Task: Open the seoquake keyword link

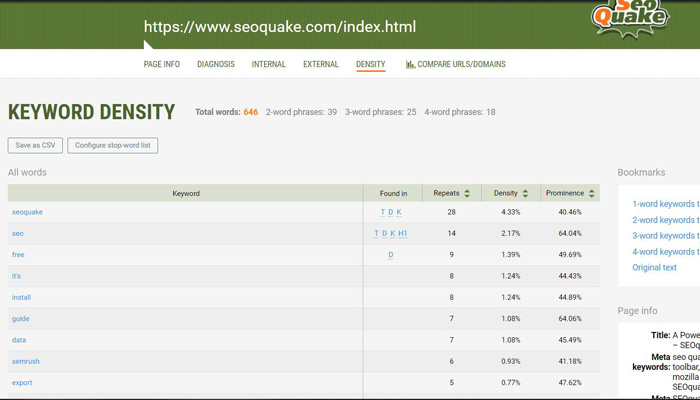Action: click(27, 212)
